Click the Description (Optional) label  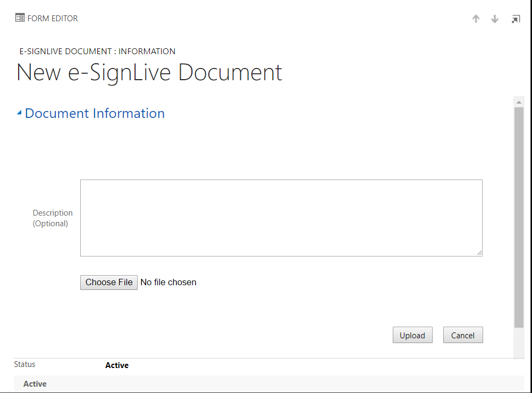point(52,218)
